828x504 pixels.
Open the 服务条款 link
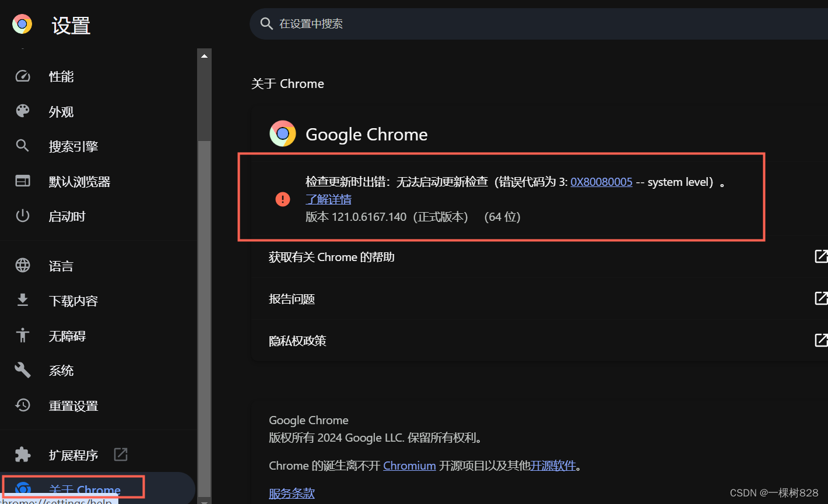[x=292, y=494]
